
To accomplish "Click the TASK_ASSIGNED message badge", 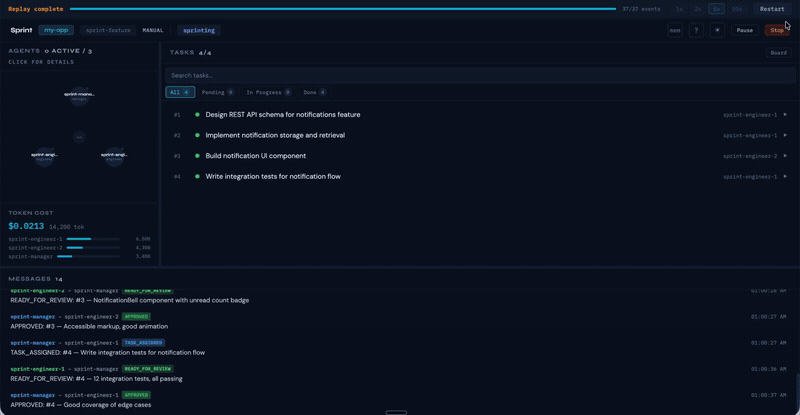I will click(x=143, y=343).
